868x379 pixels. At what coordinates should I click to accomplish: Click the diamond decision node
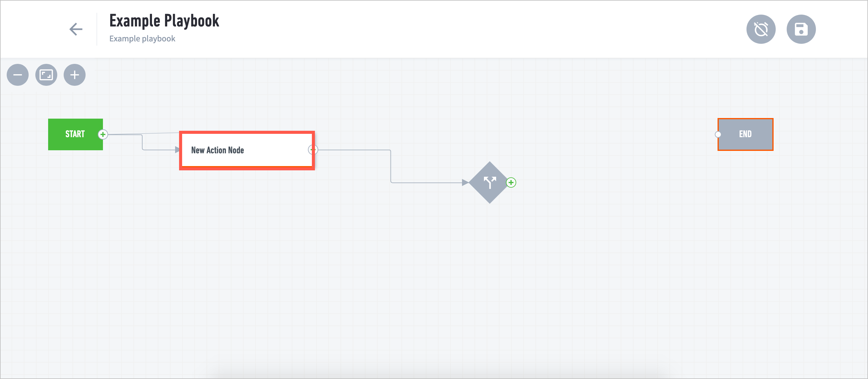(x=489, y=182)
